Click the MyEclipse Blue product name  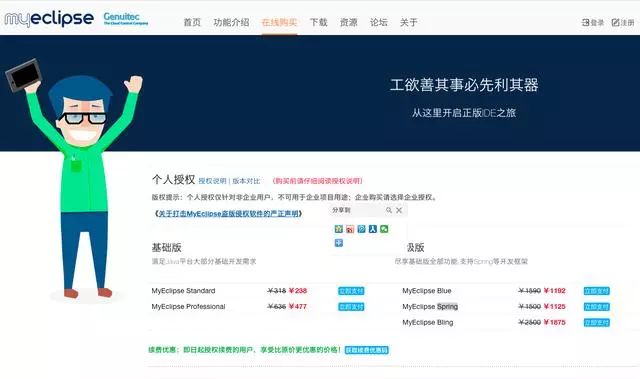pos(427,291)
